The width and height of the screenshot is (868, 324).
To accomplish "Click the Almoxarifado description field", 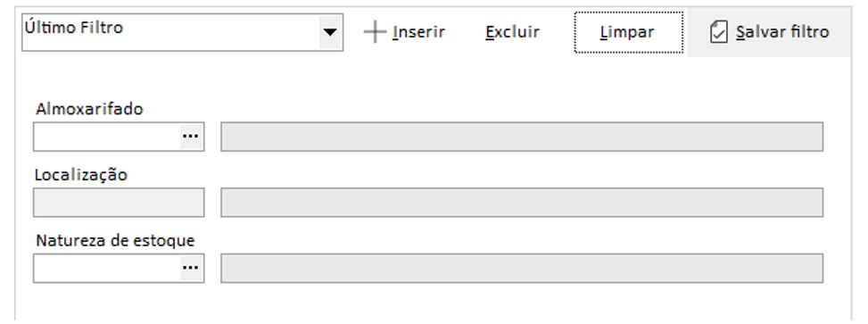I will click(522, 137).
